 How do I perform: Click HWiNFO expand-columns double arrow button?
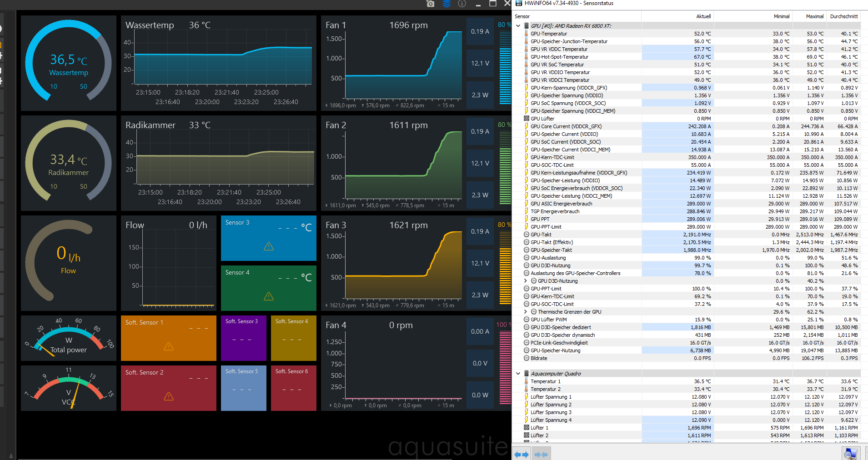click(x=522, y=454)
